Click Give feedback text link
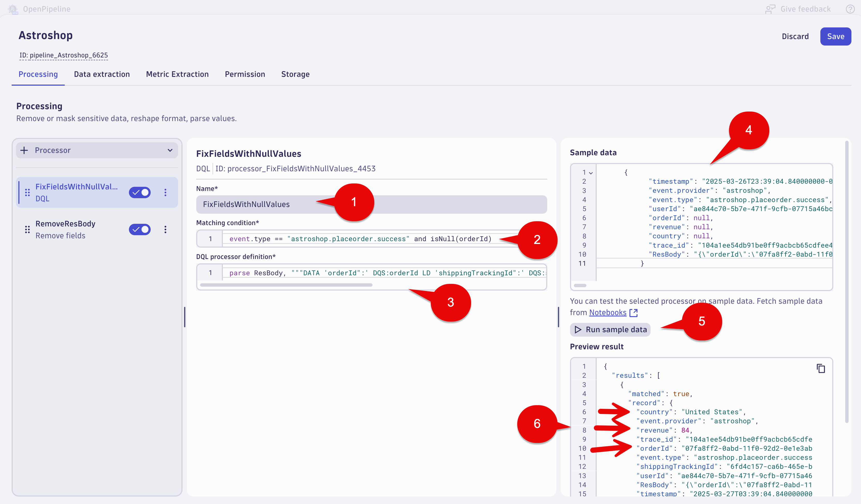Viewport: 861px width, 504px height. click(805, 9)
